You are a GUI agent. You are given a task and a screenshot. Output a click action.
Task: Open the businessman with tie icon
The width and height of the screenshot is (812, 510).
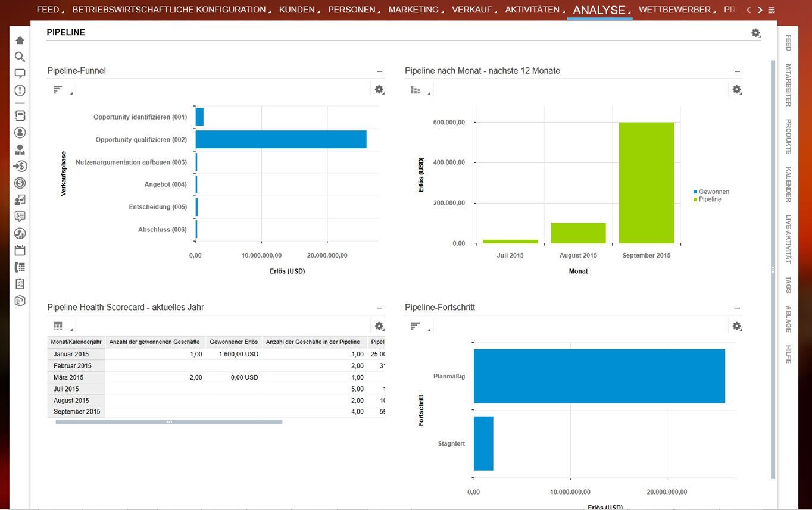tap(20, 149)
